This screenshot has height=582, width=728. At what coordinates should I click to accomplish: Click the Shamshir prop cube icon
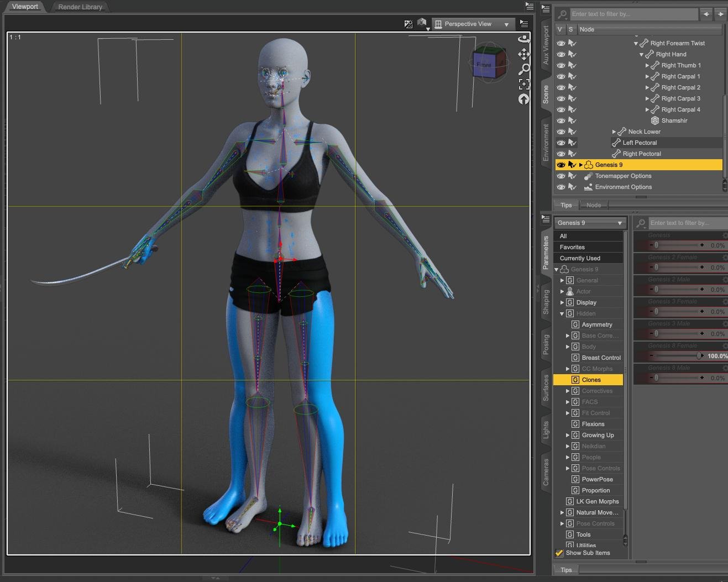click(655, 120)
